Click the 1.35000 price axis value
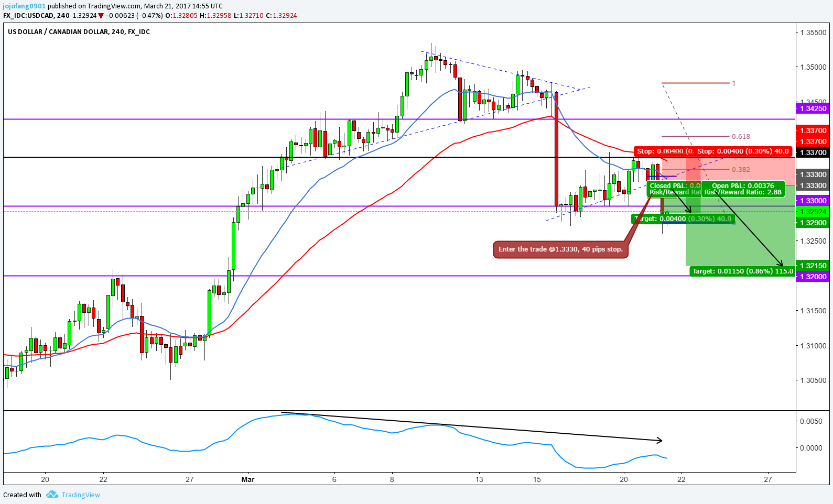The height and width of the screenshot is (504, 833). coord(813,67)
